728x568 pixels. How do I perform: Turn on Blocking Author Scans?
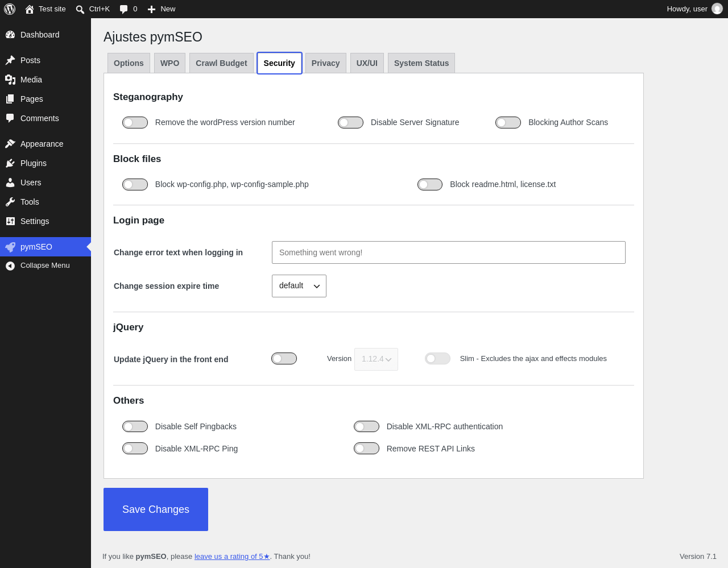508,122
